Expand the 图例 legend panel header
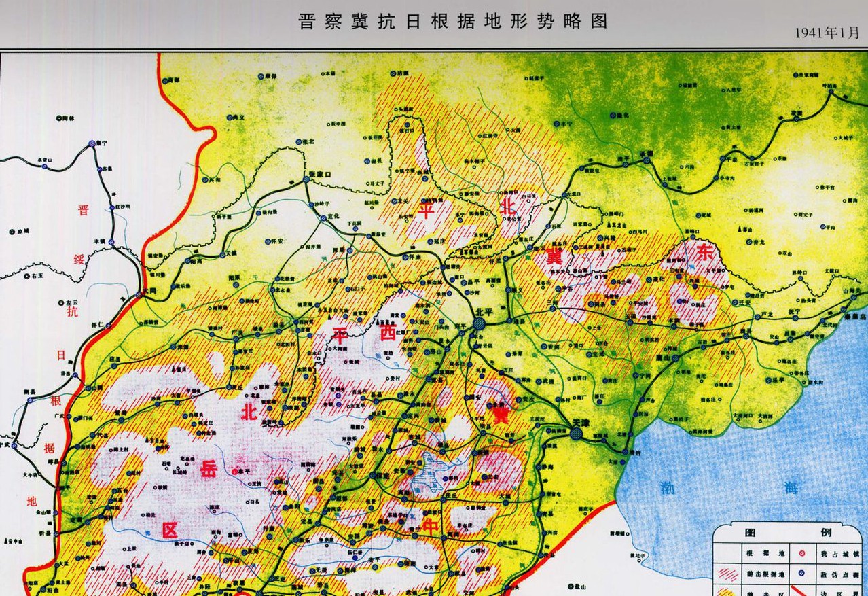This screenshot has height=596, width=868. (x=789, y=531)
